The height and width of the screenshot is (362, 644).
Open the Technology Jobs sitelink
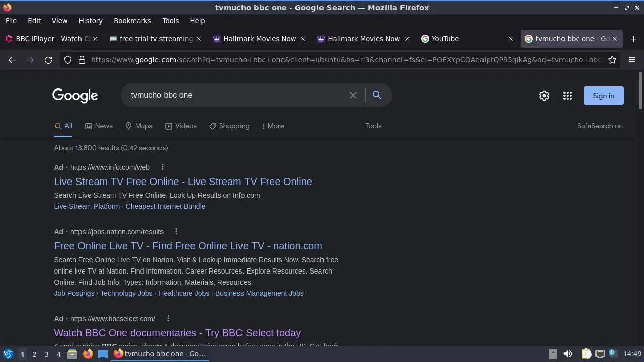point(126,293)
